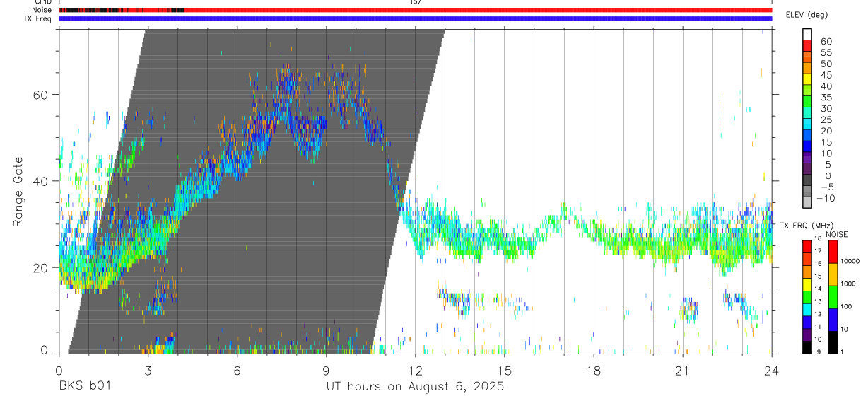Select the '1000' value in NOISE legend
The image size is (868, 401).
[x=850, y=284]
